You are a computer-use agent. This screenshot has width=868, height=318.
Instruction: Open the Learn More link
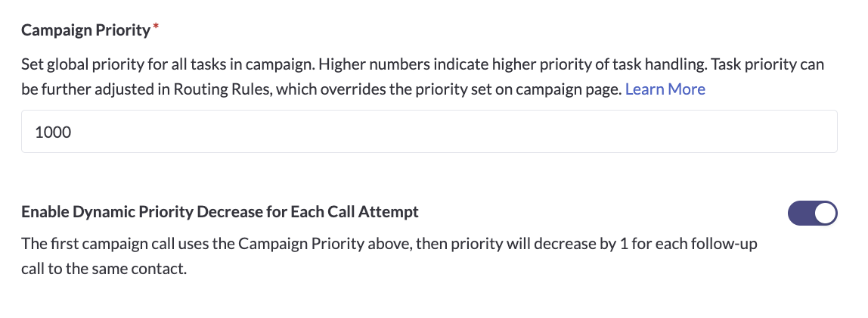tap(665, 89)
